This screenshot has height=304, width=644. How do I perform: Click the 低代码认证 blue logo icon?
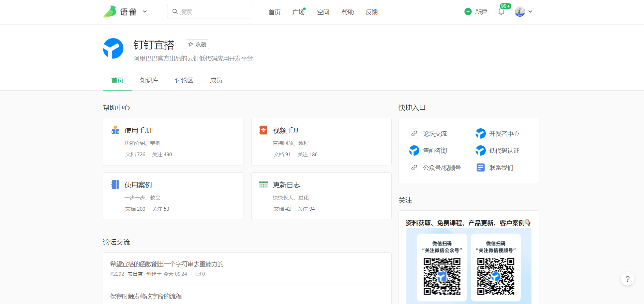tap(480, 150)
